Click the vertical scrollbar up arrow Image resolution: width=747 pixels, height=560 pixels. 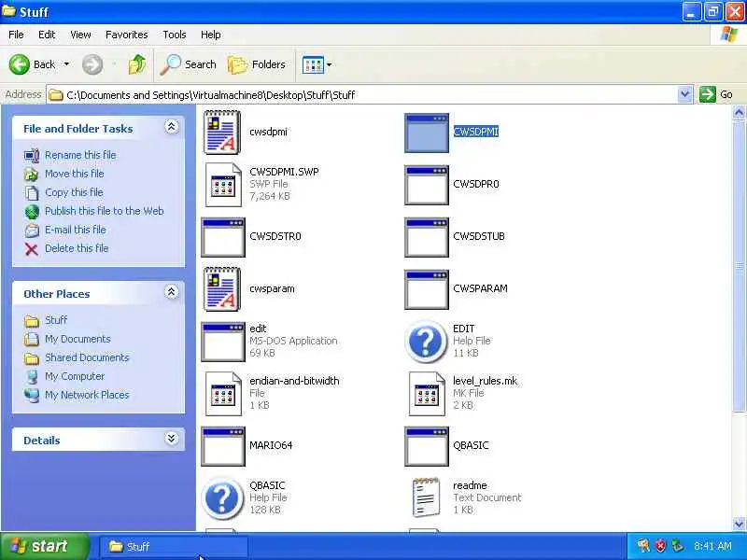(x=739, y=113)
